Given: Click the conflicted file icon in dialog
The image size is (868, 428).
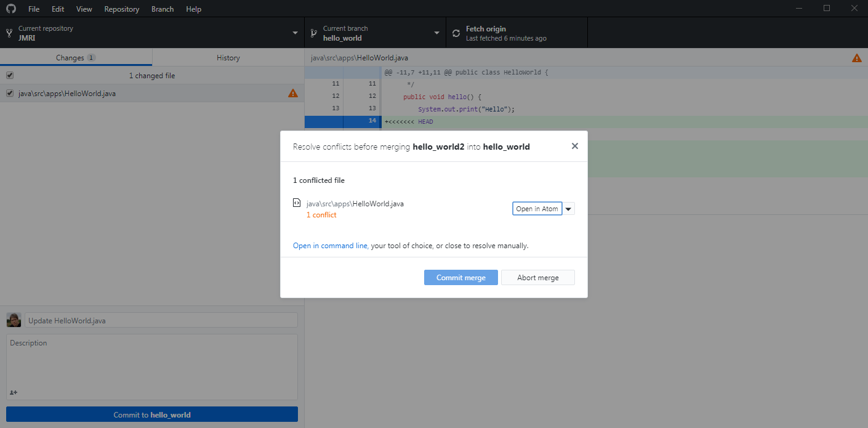Looking at the screenshot, I should coord(297,203).
